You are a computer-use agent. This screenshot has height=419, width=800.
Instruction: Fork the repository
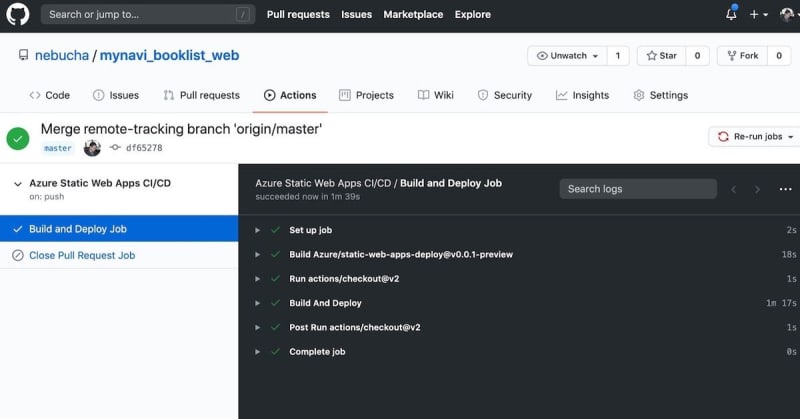743,56
